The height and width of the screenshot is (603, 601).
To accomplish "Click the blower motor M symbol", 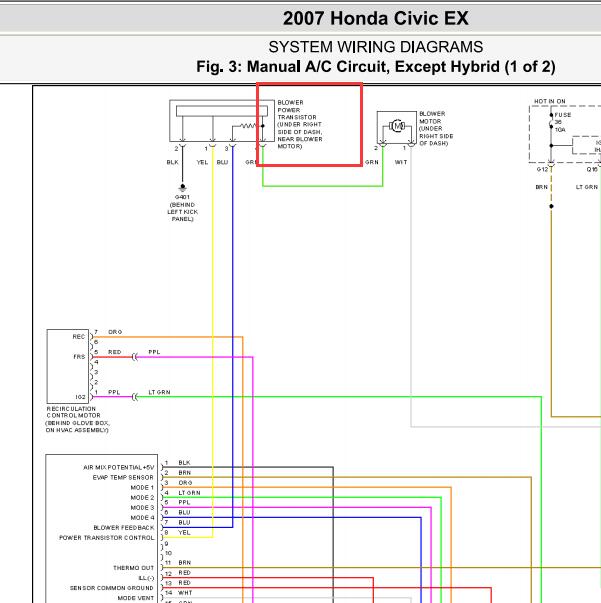I will (x=397, y=125).
